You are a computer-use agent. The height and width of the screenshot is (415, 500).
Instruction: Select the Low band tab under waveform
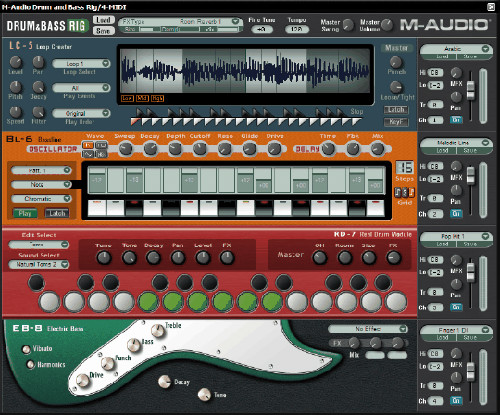(127, 98)
